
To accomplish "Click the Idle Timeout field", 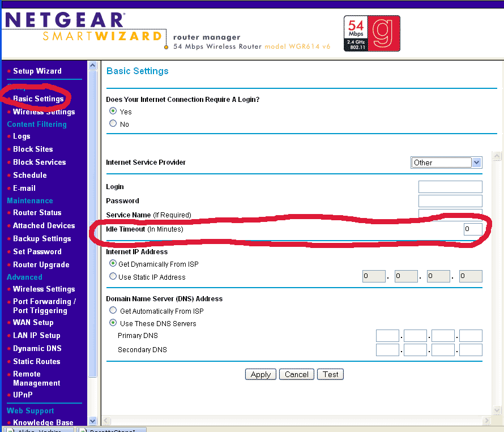I will [x=473, y=229].
